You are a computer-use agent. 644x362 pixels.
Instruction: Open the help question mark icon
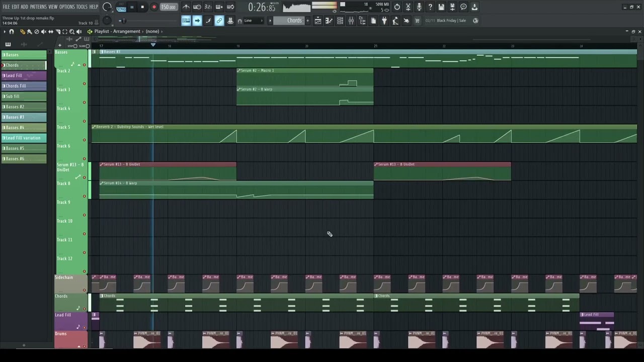coord(430,7)
